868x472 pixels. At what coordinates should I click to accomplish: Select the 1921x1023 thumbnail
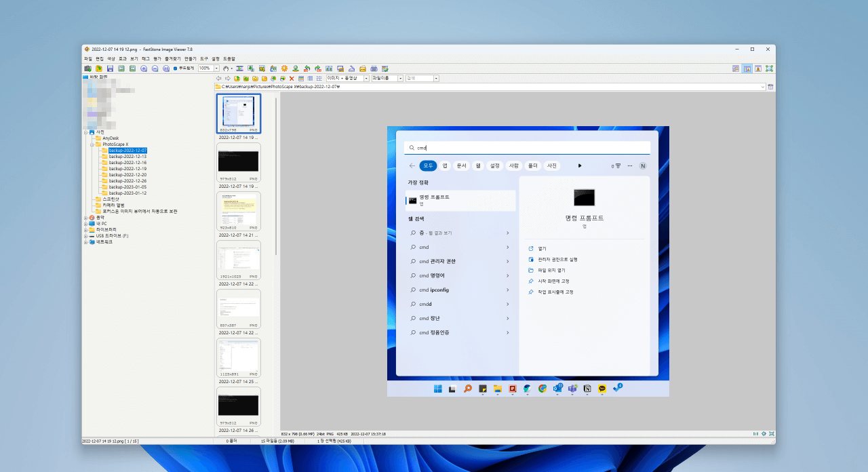[239, 259]
